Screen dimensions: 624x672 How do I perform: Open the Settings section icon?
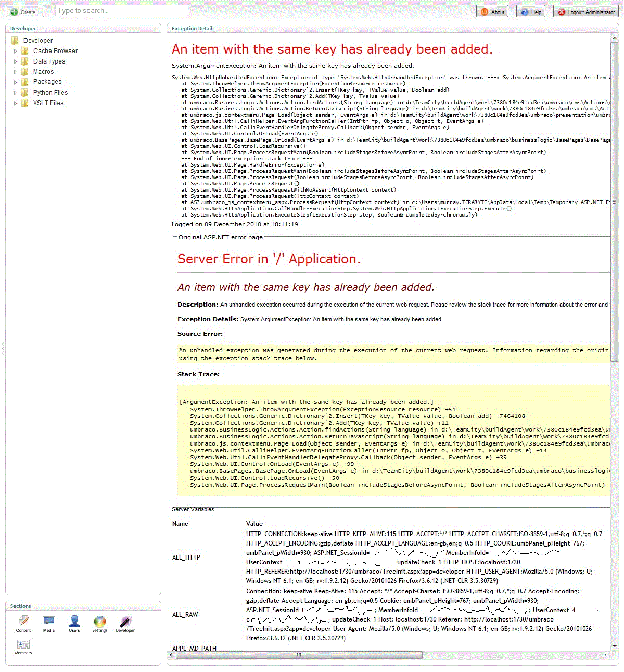coord(100,621)
